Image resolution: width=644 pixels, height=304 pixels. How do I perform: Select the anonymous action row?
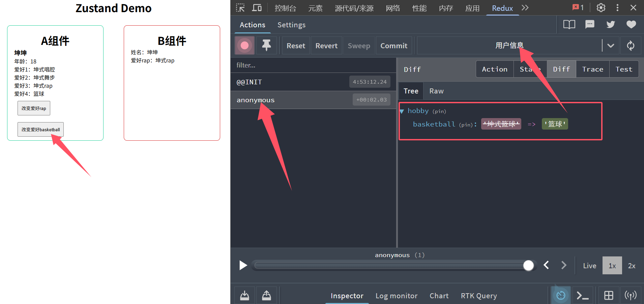[314, 100]
